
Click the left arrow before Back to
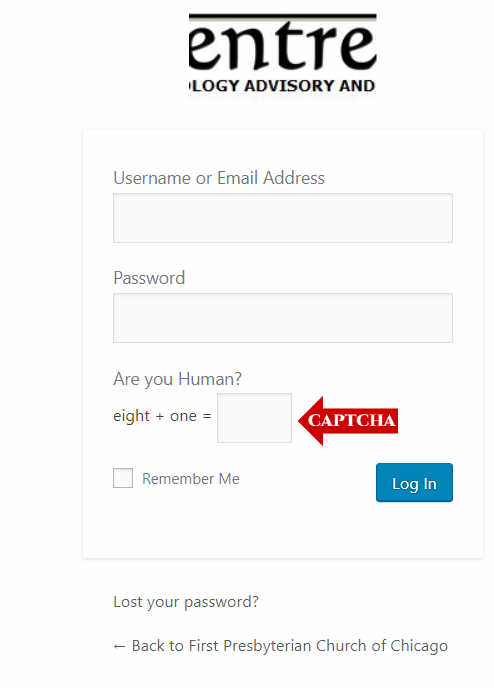(x=119, y=646)
